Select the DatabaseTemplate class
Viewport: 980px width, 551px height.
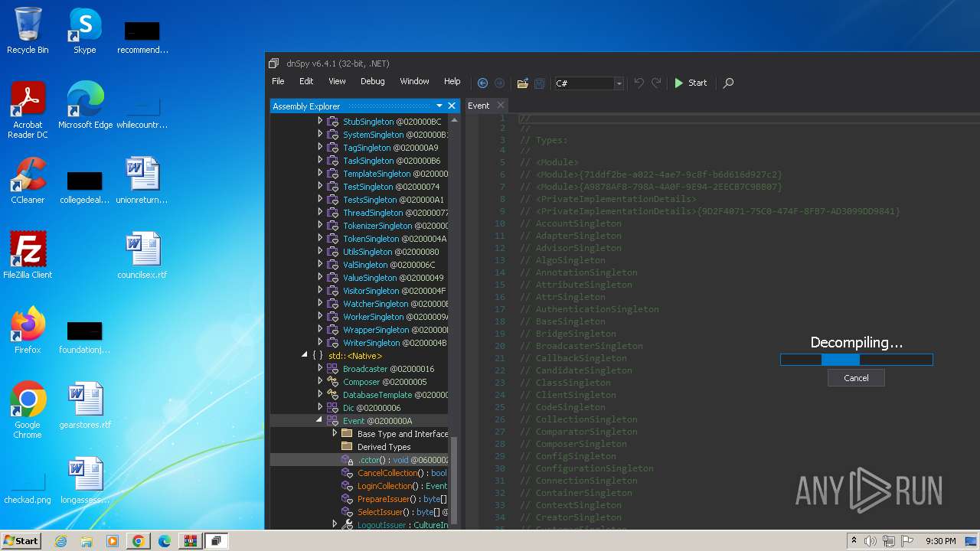(387, 395)
